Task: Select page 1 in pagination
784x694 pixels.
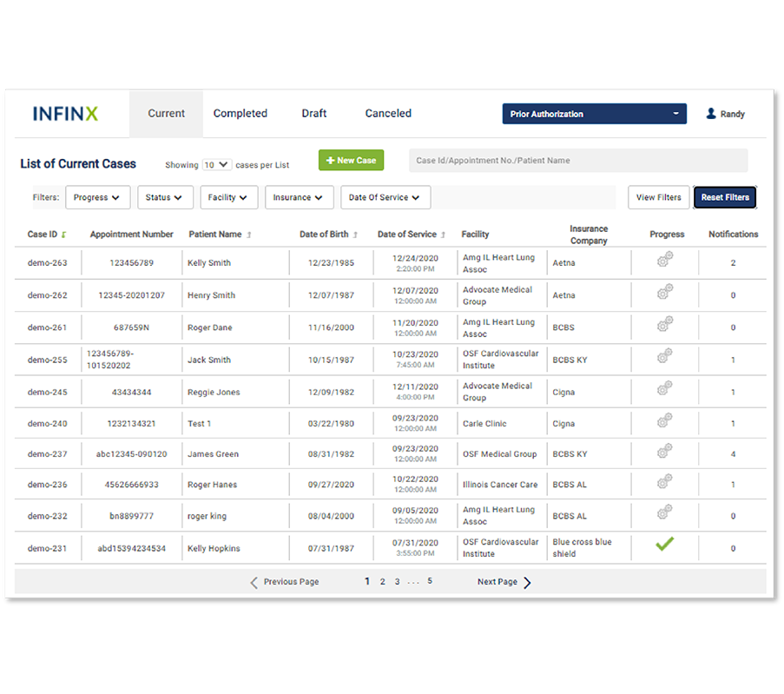Action: click(367, 581)
